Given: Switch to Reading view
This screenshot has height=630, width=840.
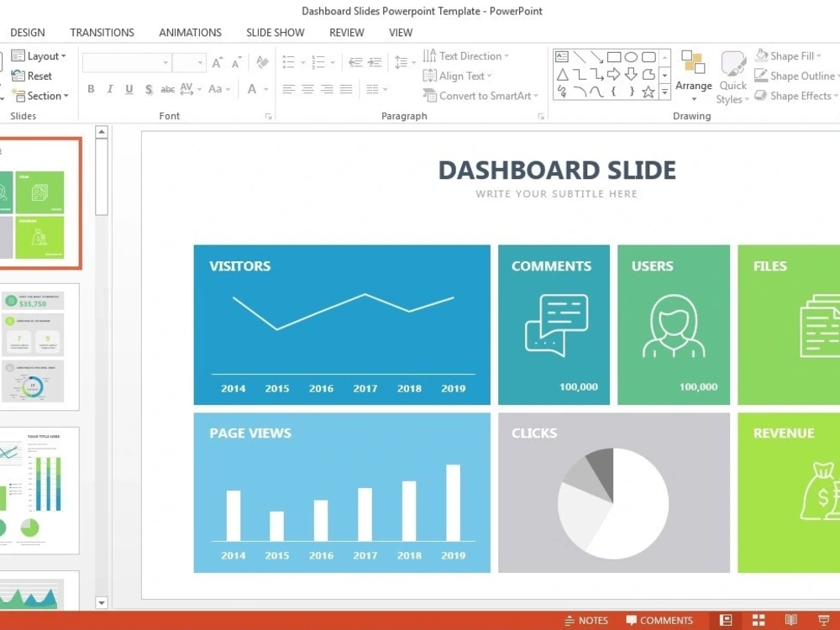Looking at the screenshot, I should (790, 620).
